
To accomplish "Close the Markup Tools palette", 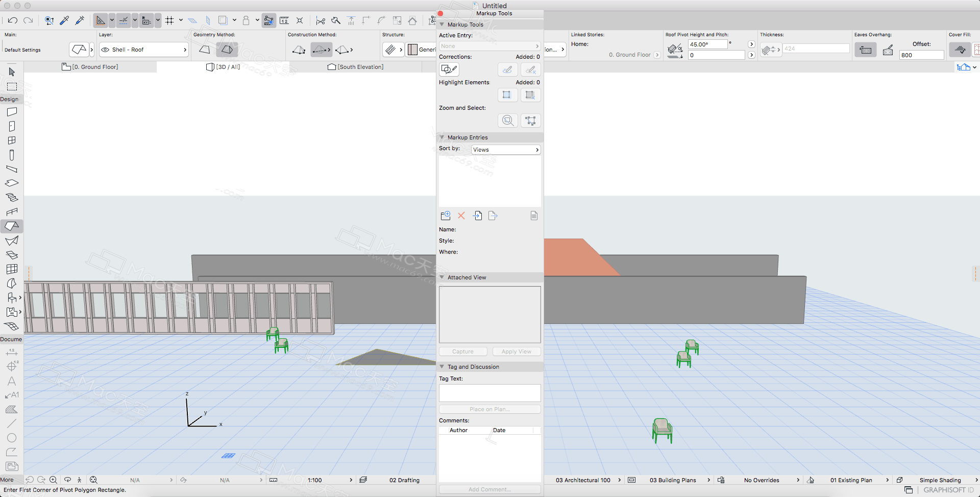I will [440, 14].
